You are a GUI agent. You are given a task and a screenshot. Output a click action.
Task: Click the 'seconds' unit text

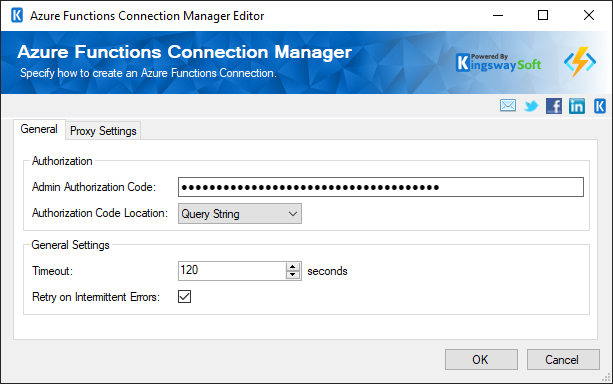[x=327, y=271]
